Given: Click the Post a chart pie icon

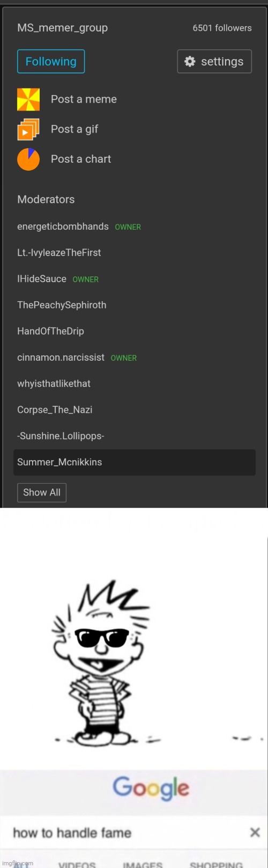Looking at the screenshot, I should point(28,159).
